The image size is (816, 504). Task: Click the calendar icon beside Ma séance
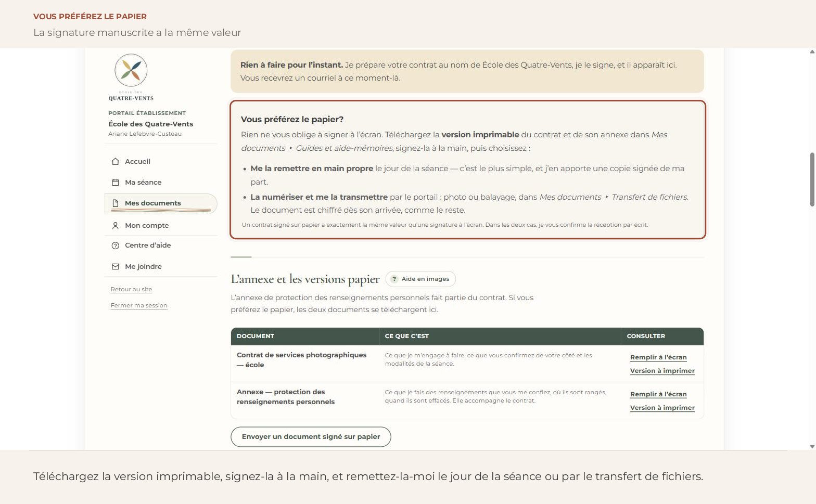tap(116, 183)
